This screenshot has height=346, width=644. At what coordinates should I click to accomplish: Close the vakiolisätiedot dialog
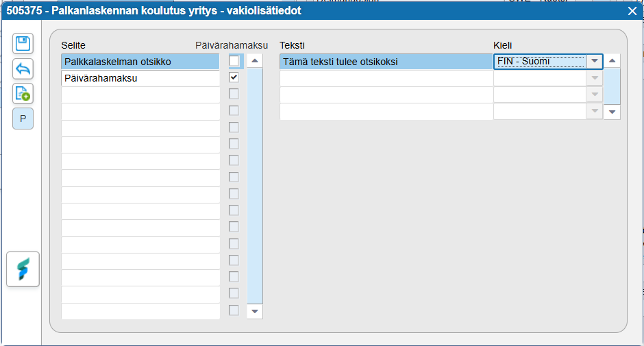coord(632,11)
